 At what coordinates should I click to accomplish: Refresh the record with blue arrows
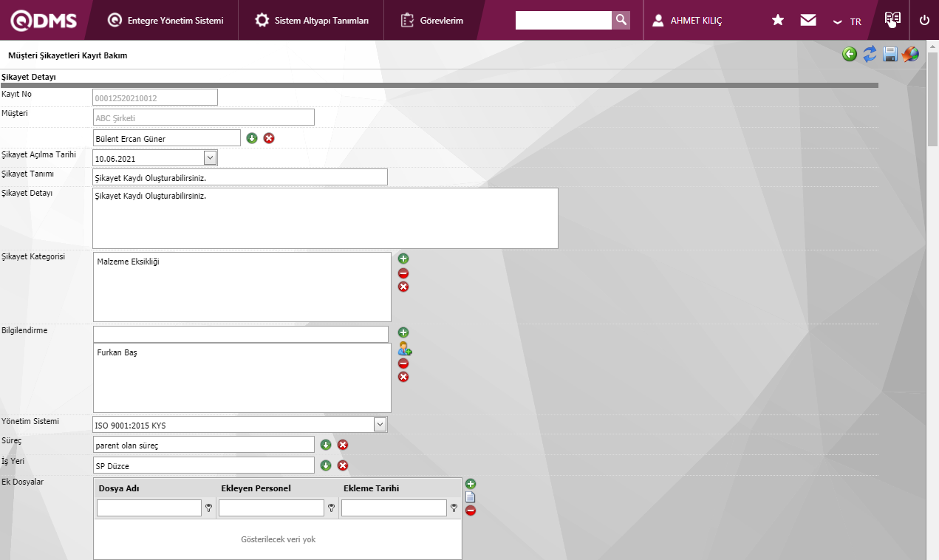click(x=870, y=54)
